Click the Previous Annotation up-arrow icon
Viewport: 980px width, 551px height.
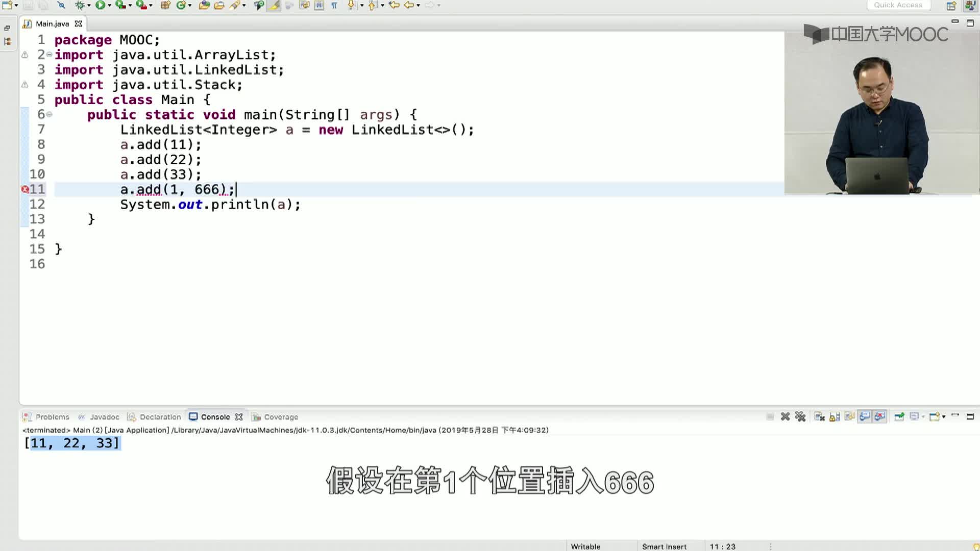pyautogui.click(x=372, y=5)
